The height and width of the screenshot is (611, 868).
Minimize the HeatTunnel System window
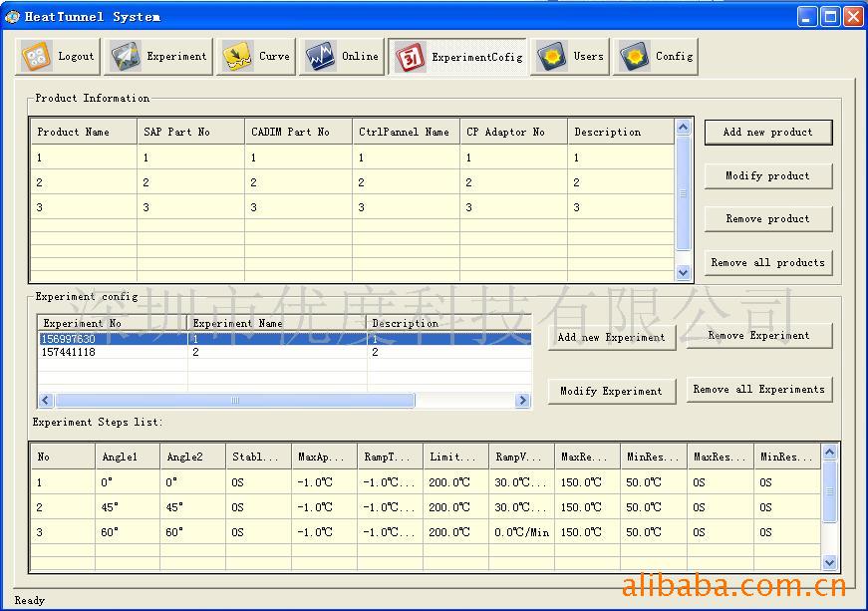(807, 17)
